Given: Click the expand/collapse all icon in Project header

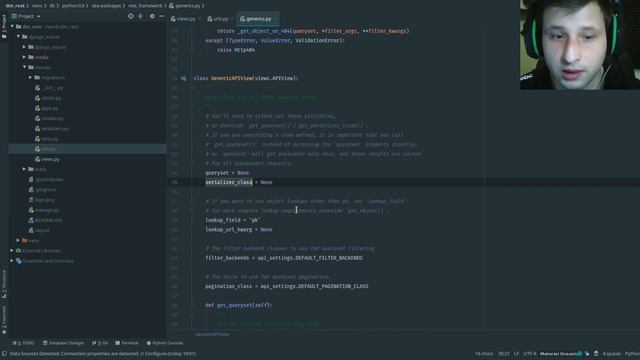Looking at the screenshot, I should click(x=140, y=16).
